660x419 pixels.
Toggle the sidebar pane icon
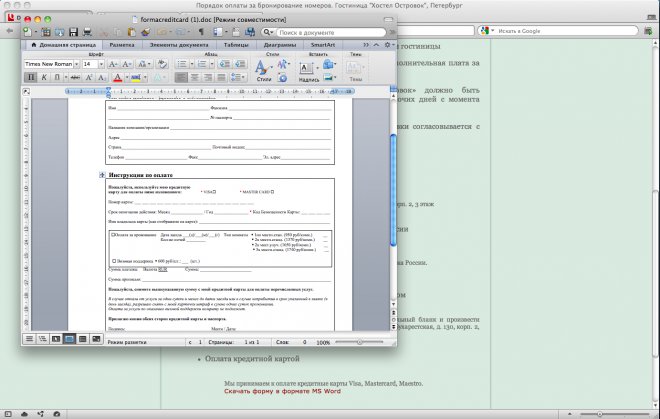pos(218,32)
